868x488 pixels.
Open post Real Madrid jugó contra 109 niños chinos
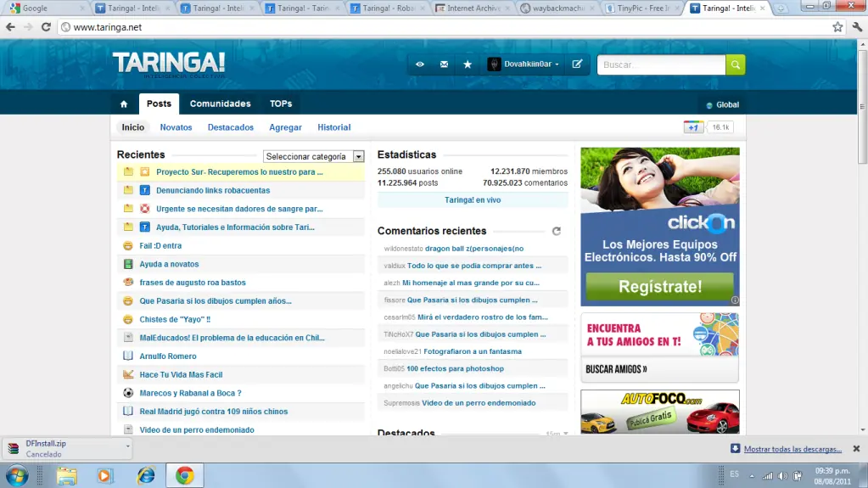(x=214, y=412)
